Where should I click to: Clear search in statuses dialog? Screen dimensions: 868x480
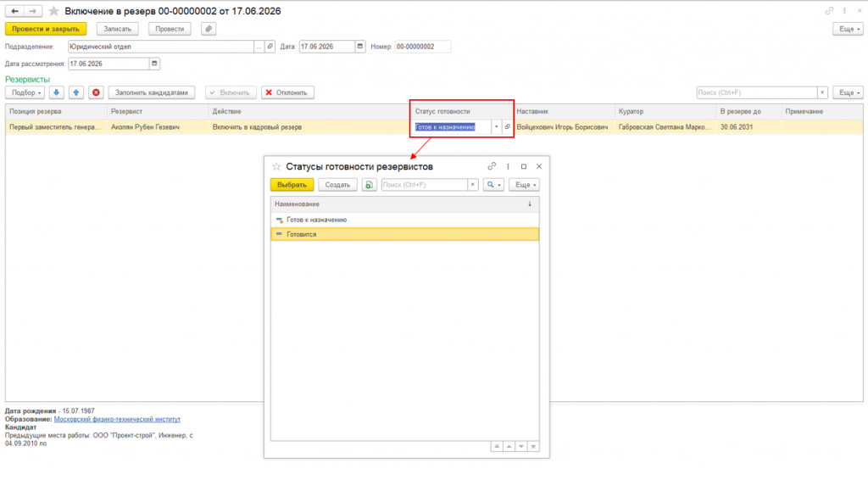(x=472, y=185)
